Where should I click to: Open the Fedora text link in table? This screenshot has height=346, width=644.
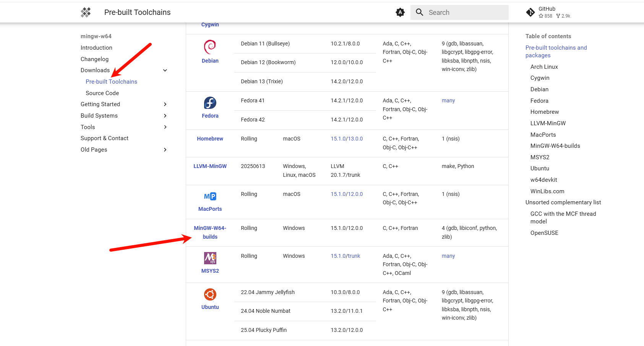[210, 116]
